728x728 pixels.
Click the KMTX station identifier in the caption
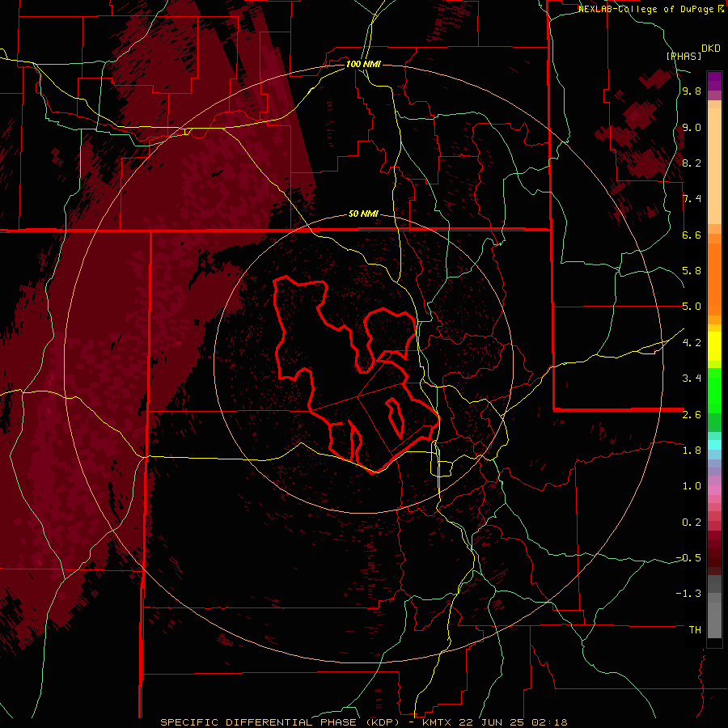click(437, 722)
